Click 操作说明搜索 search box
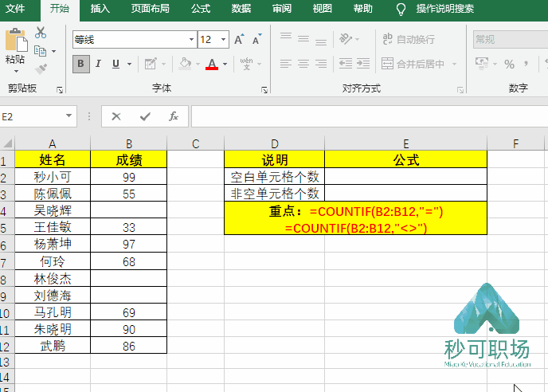The image size is (548, 392). 445,9
